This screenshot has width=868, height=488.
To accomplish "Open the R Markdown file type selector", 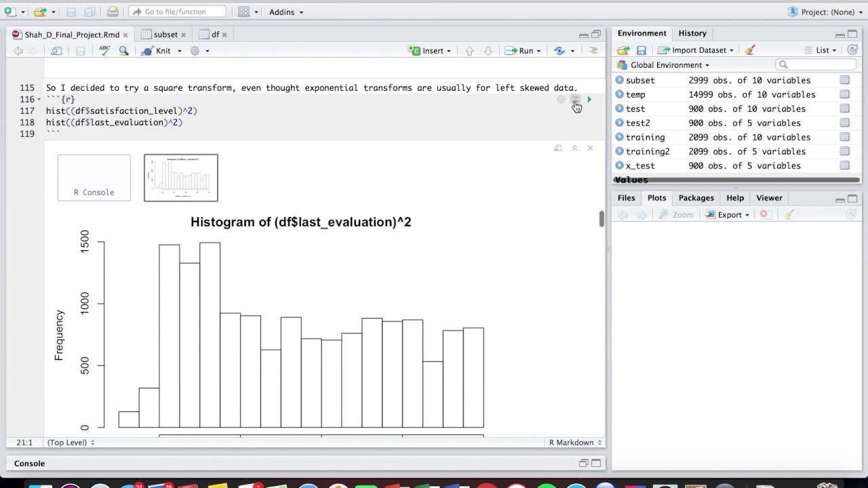I will 575,443.
